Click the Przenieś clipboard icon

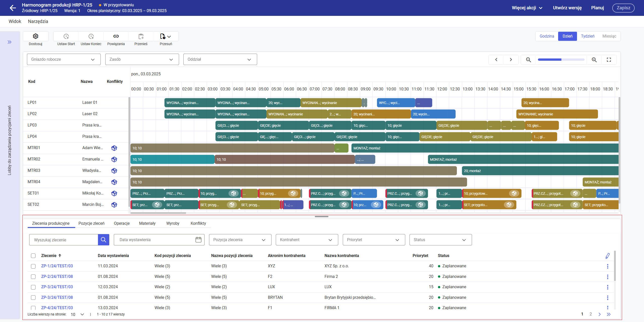coord(141,36)
